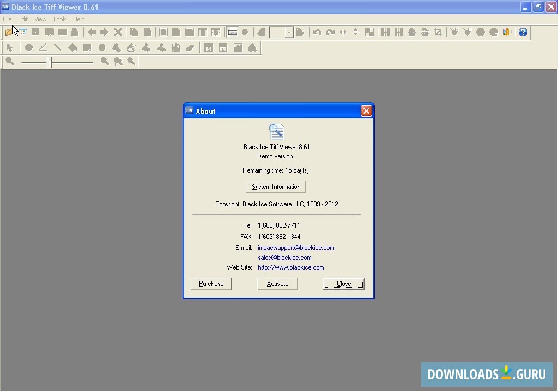Open the View menu
Viewport: 558px width, 392px height.
pyautogui.click(x=40, y=19)
